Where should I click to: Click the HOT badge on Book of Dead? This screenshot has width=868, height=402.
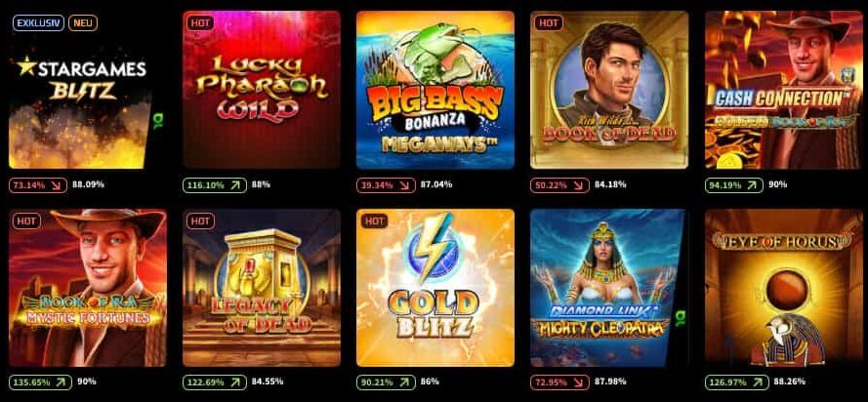pyautogui.click(x=548, y=23)
